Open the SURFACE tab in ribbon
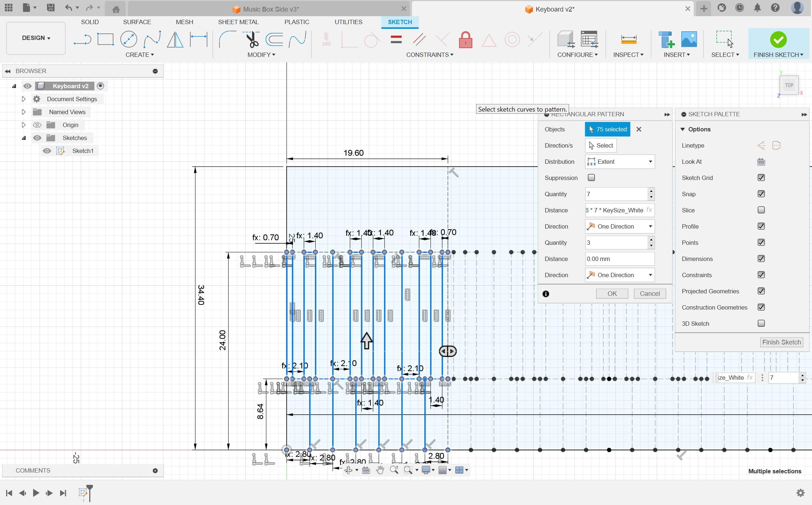This screenshot has height=505, width=812. coord(137,22)
